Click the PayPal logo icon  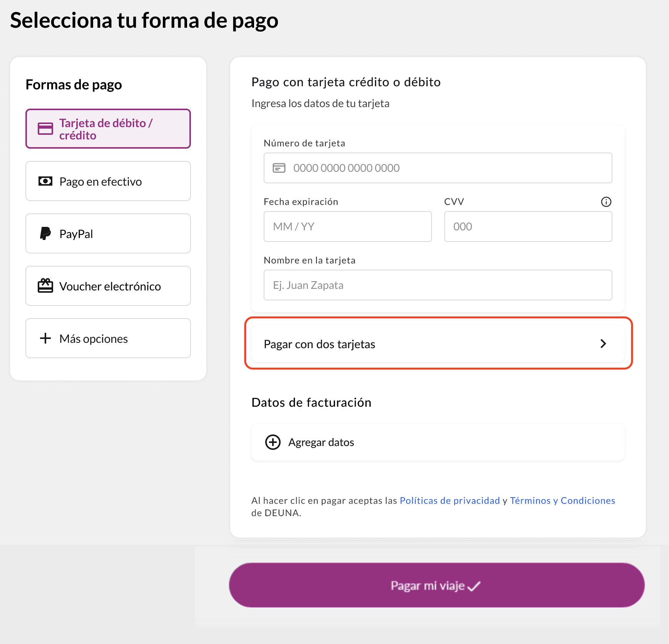point(45,233)
